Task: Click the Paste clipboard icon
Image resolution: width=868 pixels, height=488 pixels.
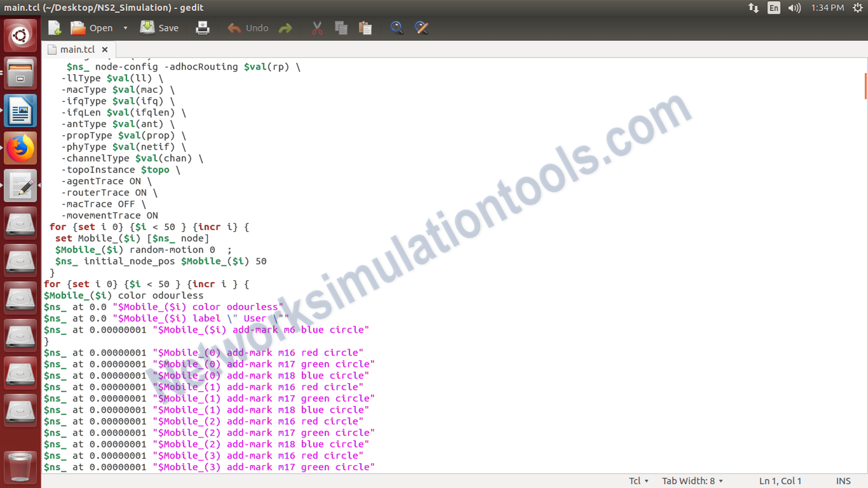Action: 365,27
